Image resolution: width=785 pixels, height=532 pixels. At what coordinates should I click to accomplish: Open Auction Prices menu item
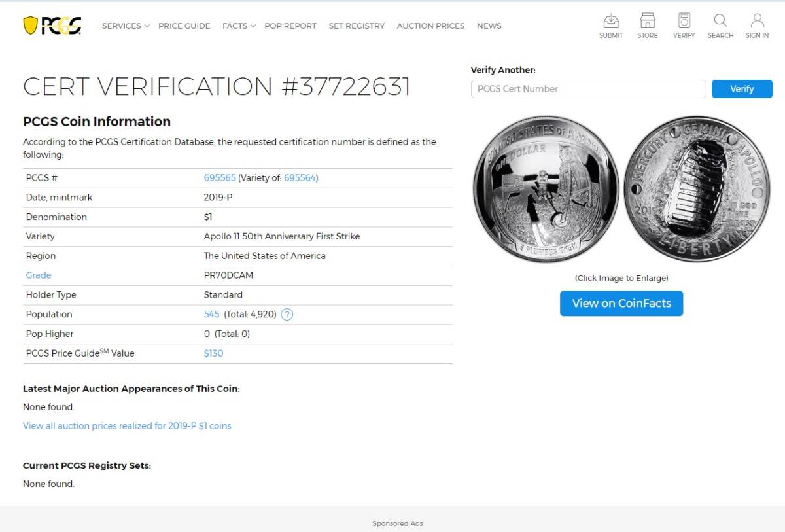pyautogui.click(x=430, y=26)
